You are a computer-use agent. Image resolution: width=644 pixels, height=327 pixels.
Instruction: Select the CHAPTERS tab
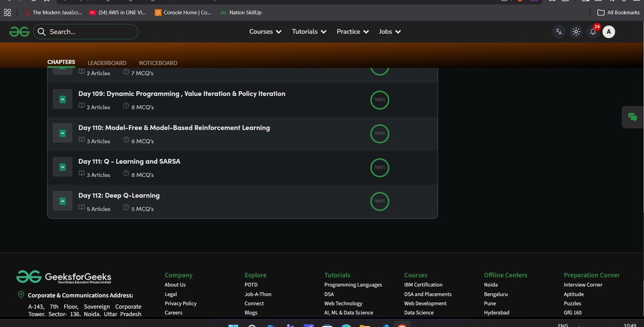[61, 62]
